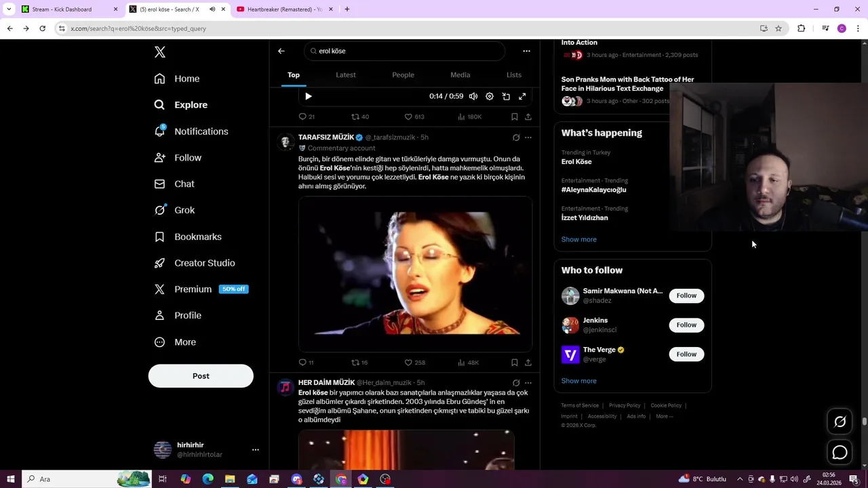This screenshot has width=868, height=488.
Task: Open Notifications in the sidebar
Action: [x=191, y=131]
